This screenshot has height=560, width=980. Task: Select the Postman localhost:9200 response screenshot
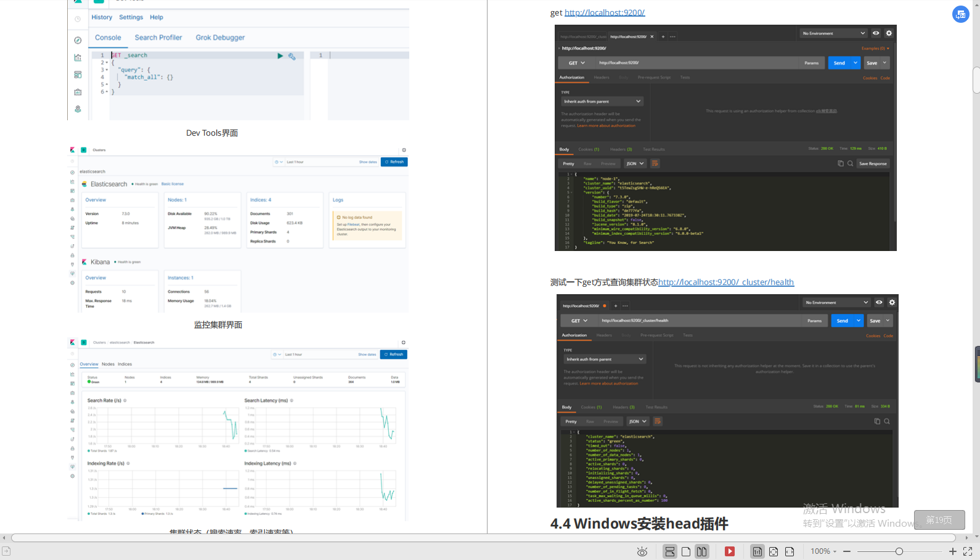[725, 138]
